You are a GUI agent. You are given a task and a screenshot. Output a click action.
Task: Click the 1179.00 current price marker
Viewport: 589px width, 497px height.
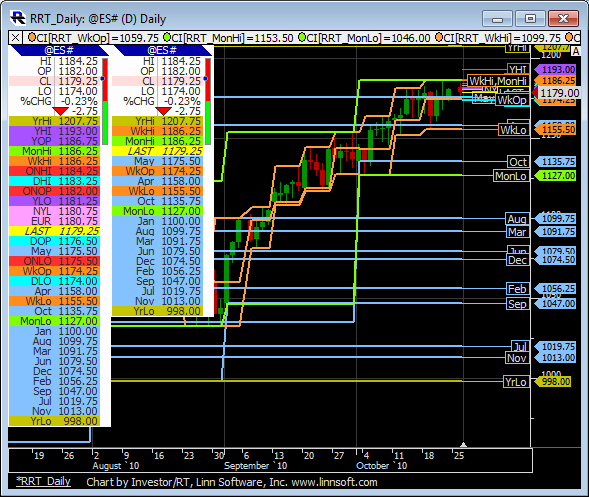pos(559,93)
